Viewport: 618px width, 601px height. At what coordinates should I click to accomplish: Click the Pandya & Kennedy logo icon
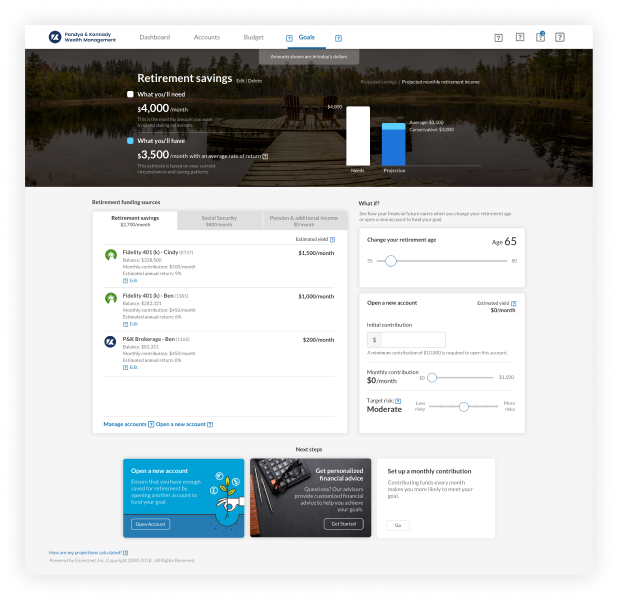(x=55, y=37)
